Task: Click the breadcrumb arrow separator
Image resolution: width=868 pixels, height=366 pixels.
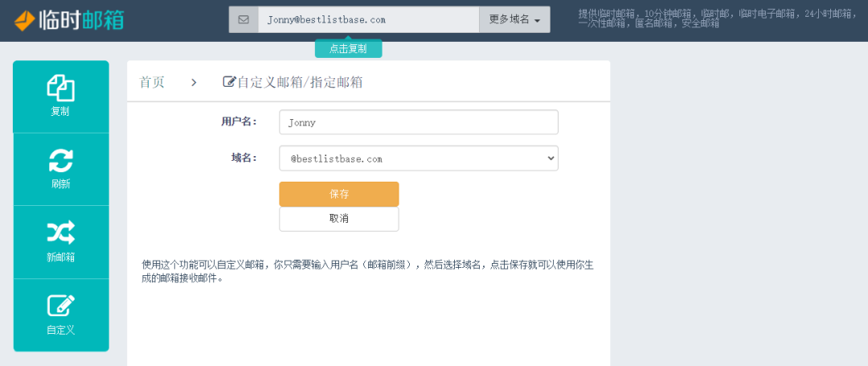Action: (194, 83)
